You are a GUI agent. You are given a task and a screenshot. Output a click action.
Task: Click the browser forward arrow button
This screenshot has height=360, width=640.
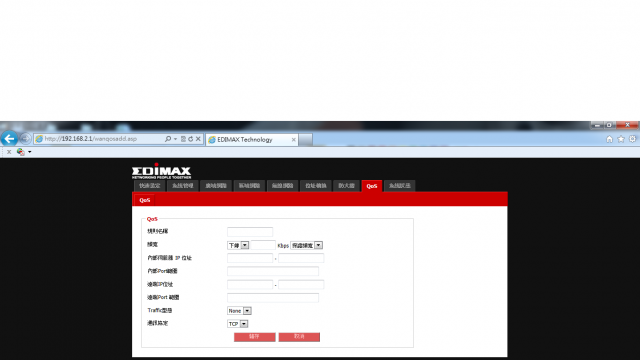25,139
